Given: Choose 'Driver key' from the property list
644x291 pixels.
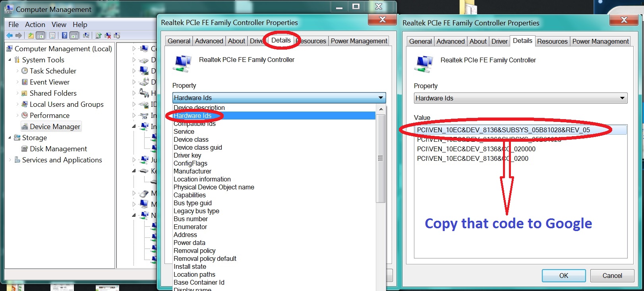Looking at the screenshot, I should pos(274,155).
